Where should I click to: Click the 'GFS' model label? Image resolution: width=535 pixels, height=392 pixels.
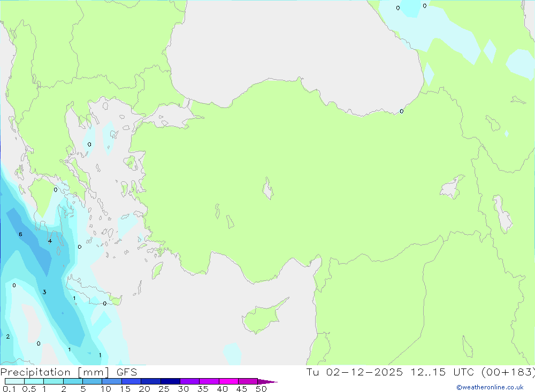127,372
